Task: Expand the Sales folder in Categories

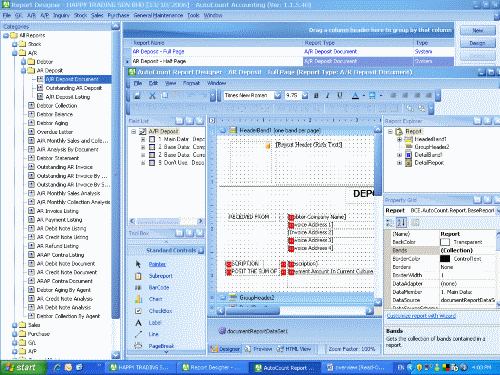Action: [x=14, y=325]
